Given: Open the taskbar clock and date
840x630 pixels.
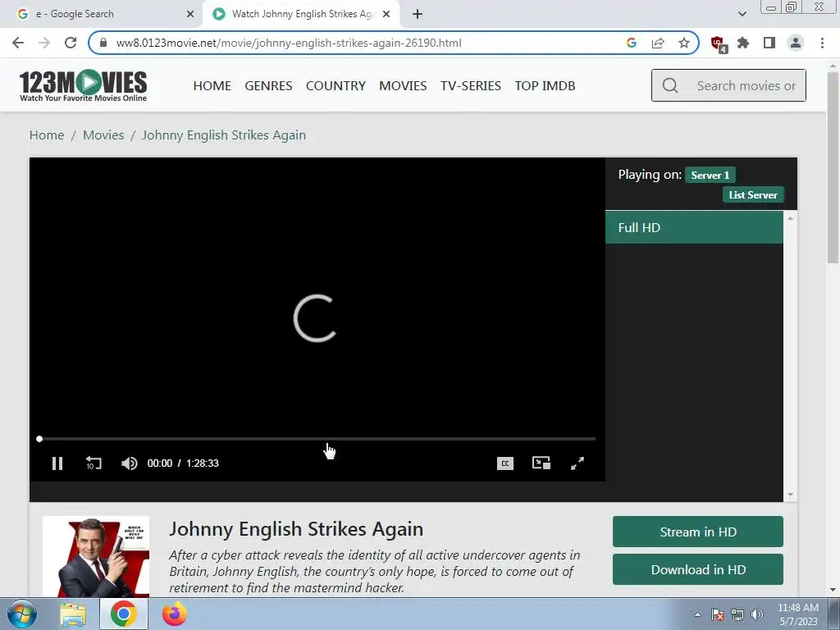Looking at the screenshot, I should point(798,614).
